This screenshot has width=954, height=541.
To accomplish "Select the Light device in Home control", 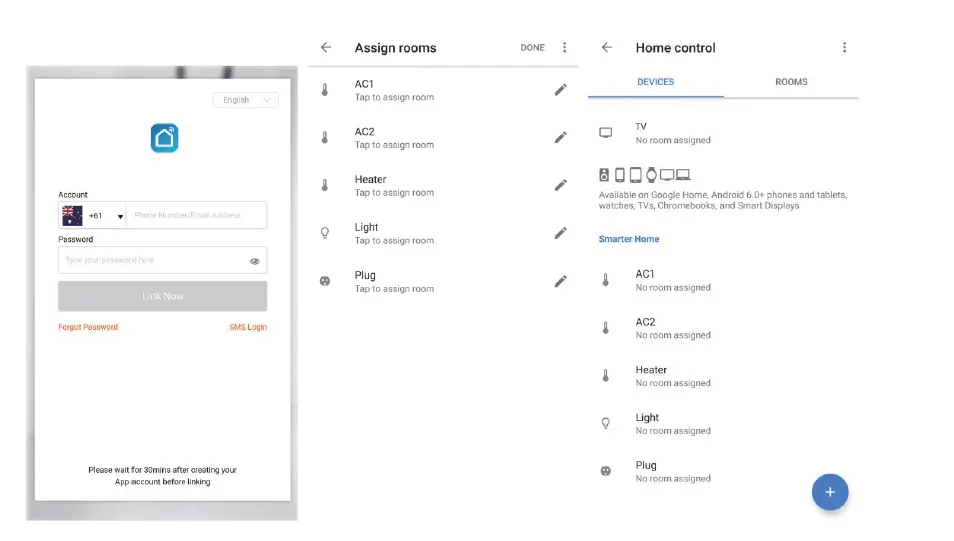I will pos(672,423).
